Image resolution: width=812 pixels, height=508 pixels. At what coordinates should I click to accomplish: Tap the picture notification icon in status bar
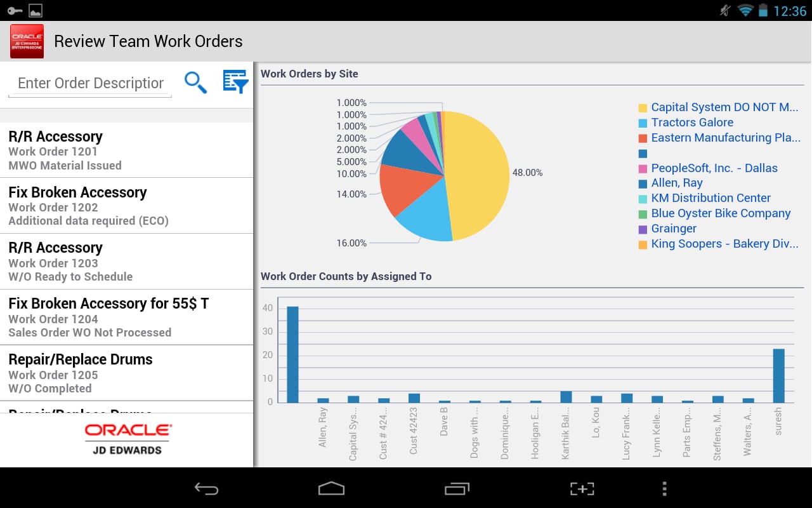coord(36,10)
